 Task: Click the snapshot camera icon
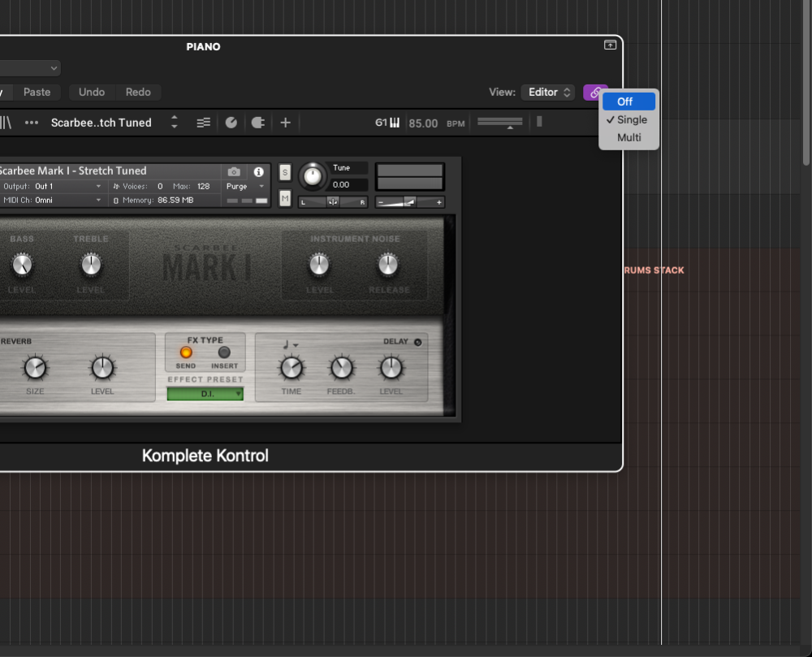pos(234,172)
